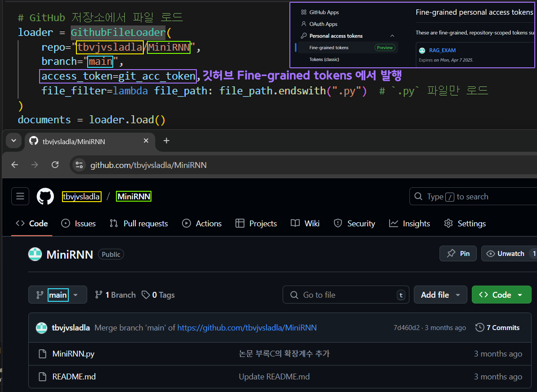Click the GitHub tab favicon

click(34, 141)
